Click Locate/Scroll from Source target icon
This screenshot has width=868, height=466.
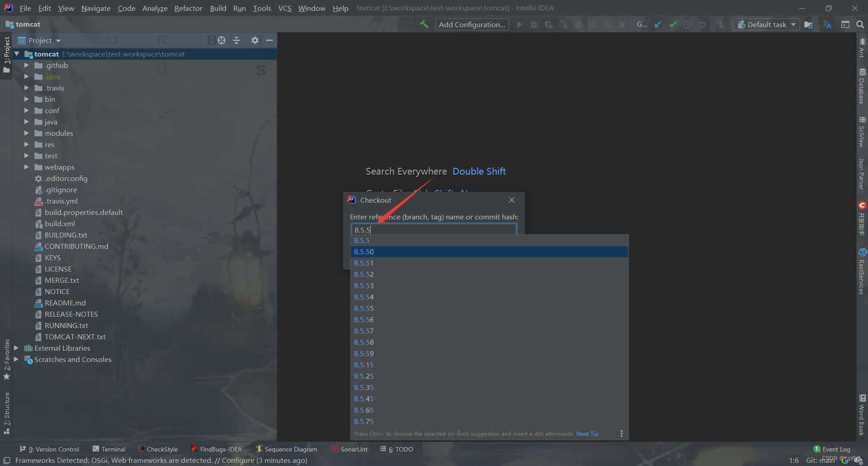pyautogui.click(x=222, y=40)
